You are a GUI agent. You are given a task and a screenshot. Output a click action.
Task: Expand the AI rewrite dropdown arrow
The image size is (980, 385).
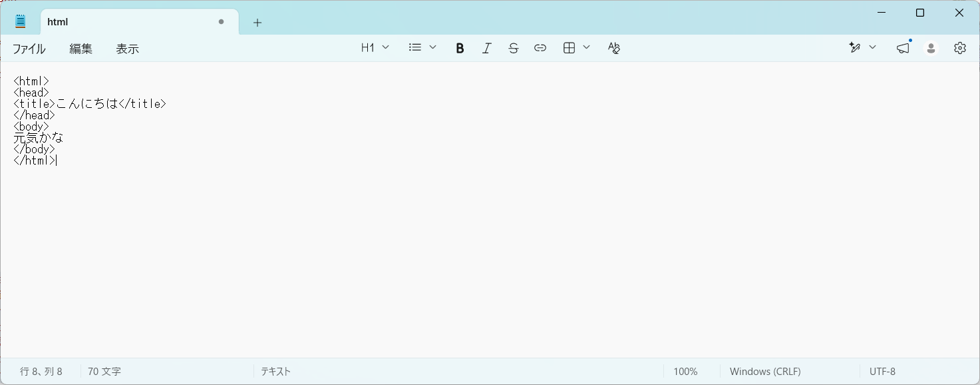click(873, 47)
